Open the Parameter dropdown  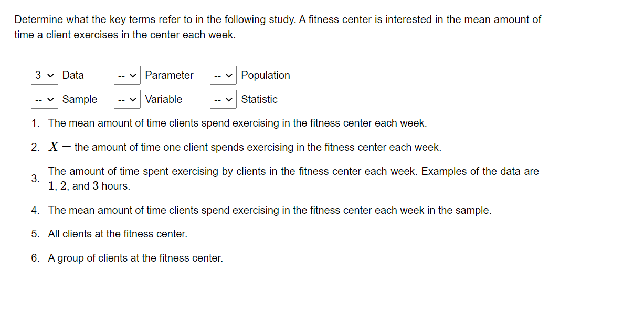127,75
